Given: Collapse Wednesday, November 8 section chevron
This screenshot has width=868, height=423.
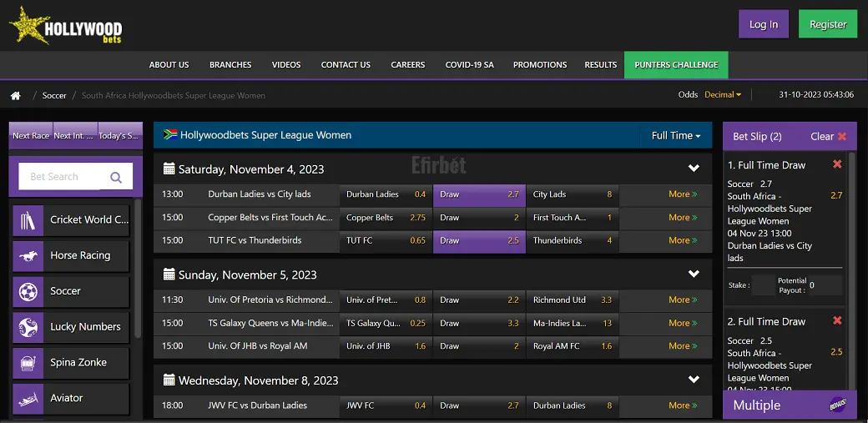Looking at the screenshot, I should [694, 380].
